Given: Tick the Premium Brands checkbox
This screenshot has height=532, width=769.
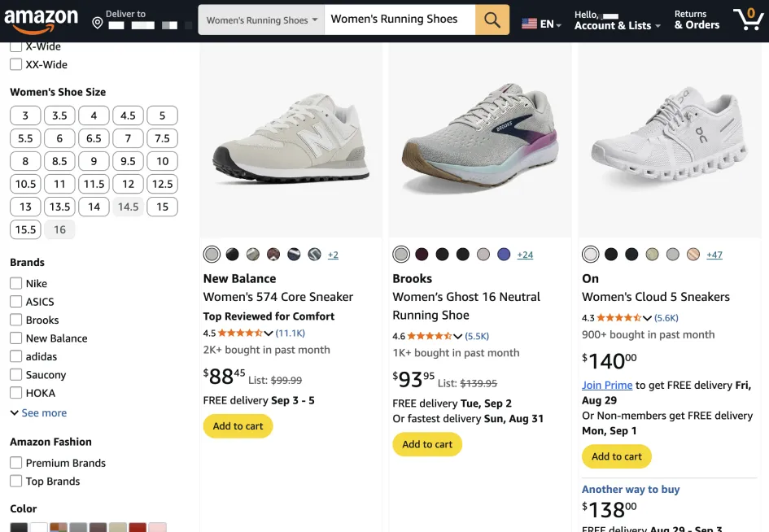Looking at the screenshot, I should click(16, 463).
